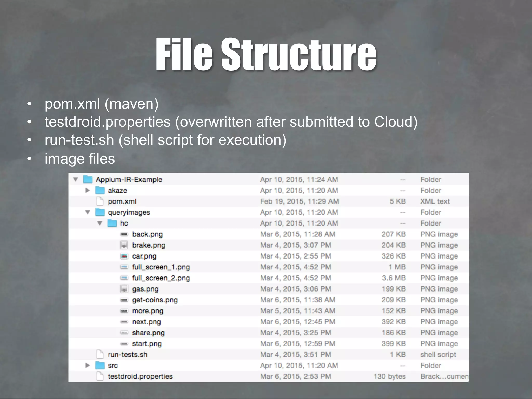532x399 pixels.
Task: Click the 130 bytes size value
Action: [x=390, y=376]
